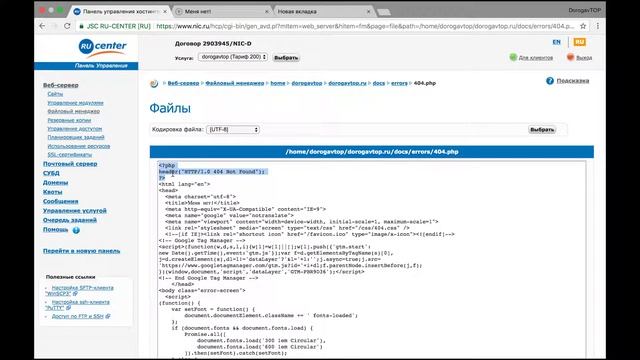Open Использование ресурсов sidebar link

click(79, 146)
